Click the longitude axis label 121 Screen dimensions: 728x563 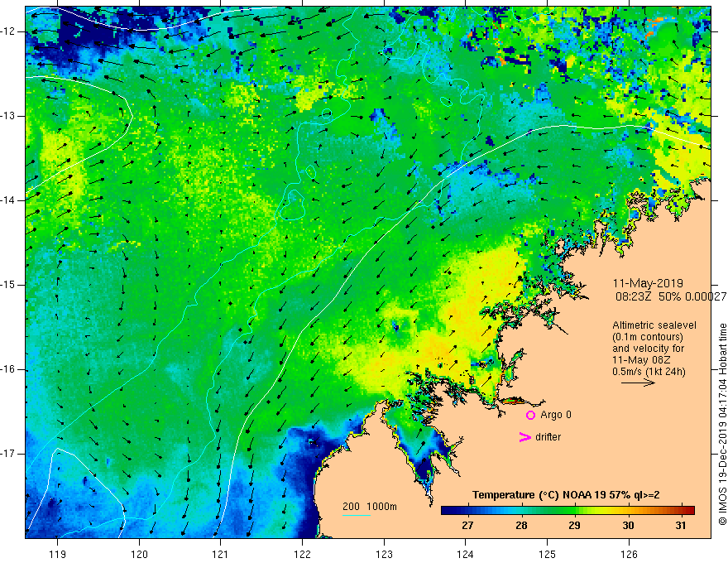221,554
